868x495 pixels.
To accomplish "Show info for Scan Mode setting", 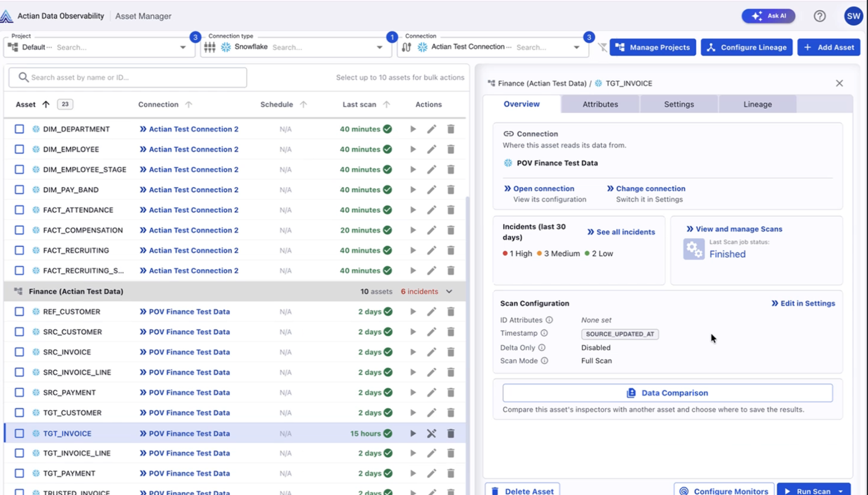I will click(544, 361).
